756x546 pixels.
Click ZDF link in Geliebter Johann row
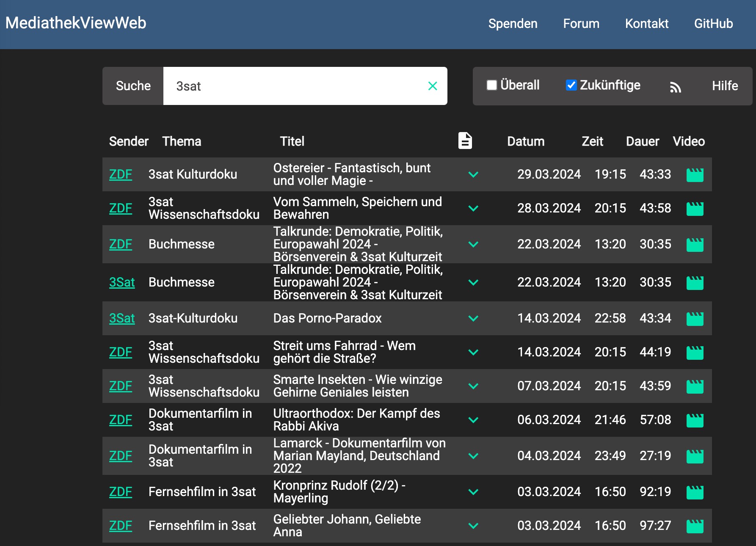(121, 526)
